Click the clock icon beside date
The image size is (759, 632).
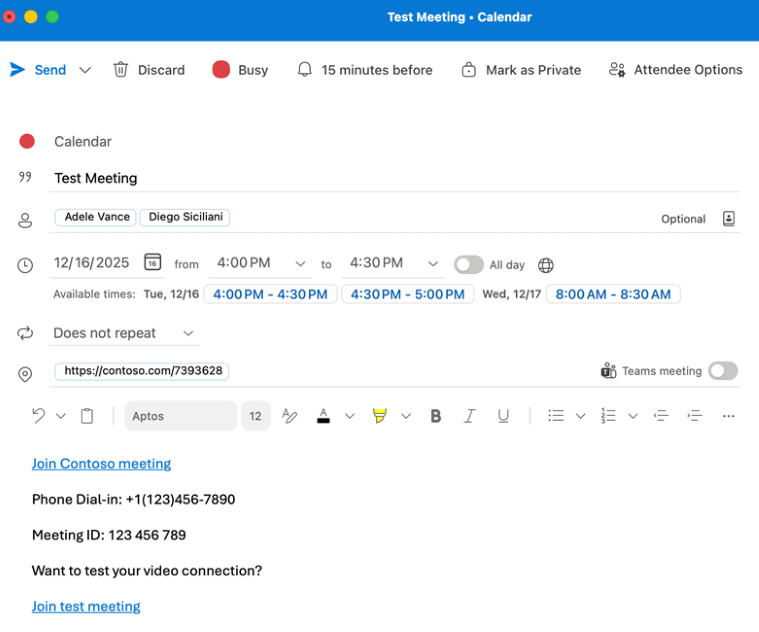tap(25, 265)
